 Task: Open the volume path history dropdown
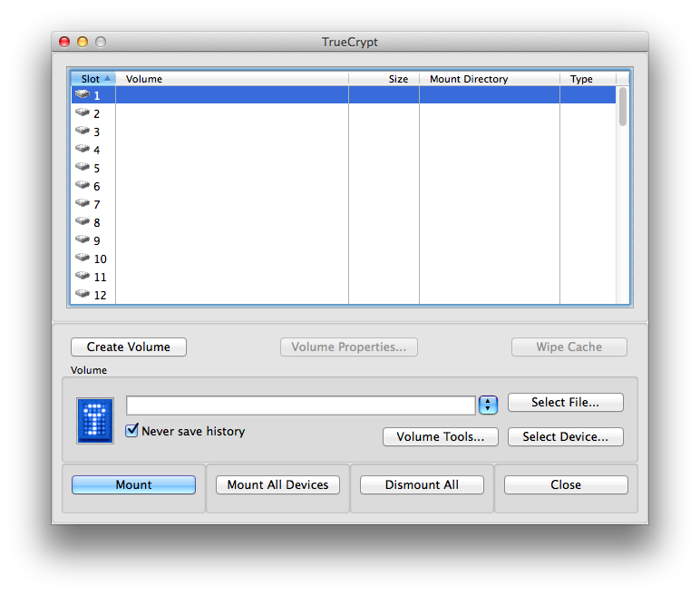tap(488, 405)
